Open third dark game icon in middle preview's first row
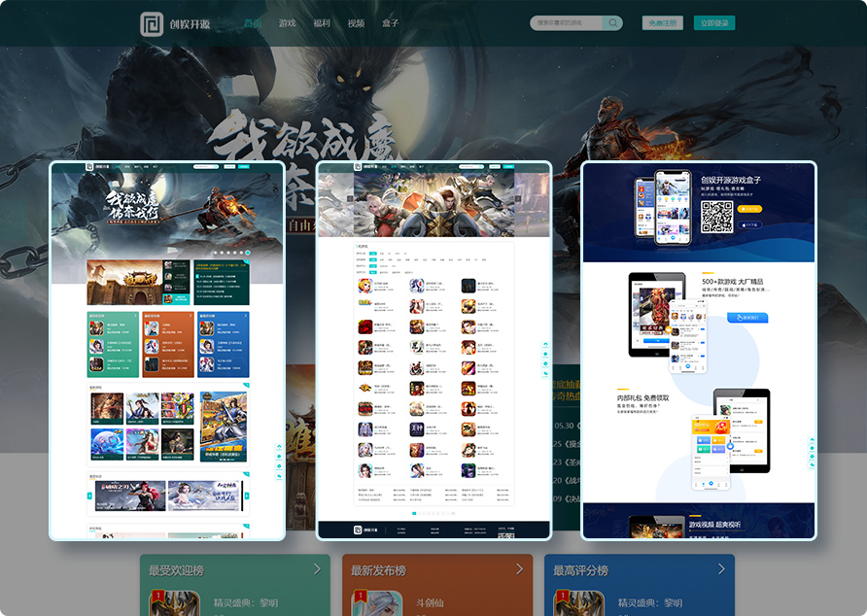The image size is (867, 616). (x=468, y=286)
